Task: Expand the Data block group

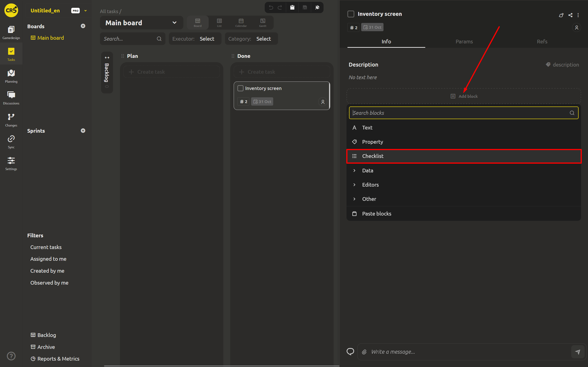Action: pyautogui.click(x=464, y=170)
